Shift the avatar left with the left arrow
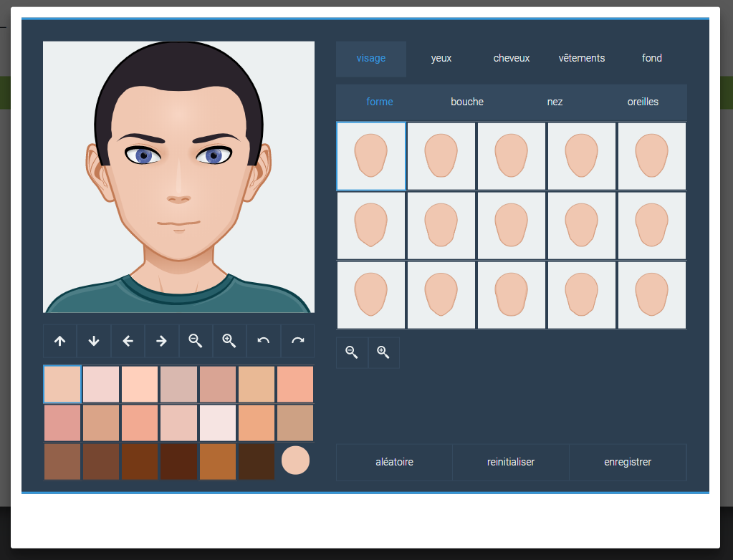733x560 pixels. click(x=128, y=341)
